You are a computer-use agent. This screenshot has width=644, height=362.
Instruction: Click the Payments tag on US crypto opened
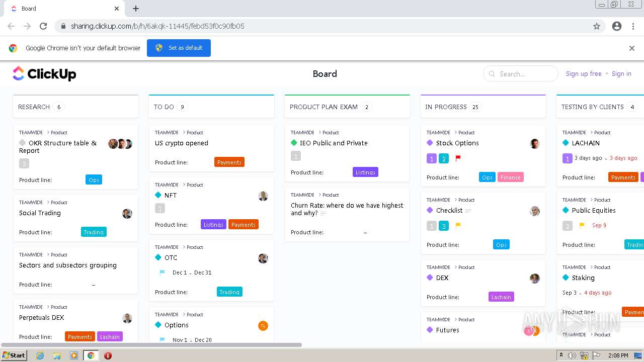(229, 162)
